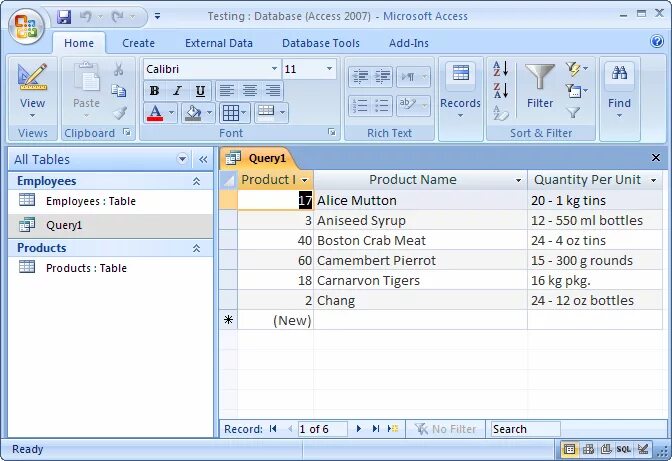The height and width of the screenshot is (461, 672).
Task: Redo the action in Quick Access toolbar
Action: coord(118,17)
